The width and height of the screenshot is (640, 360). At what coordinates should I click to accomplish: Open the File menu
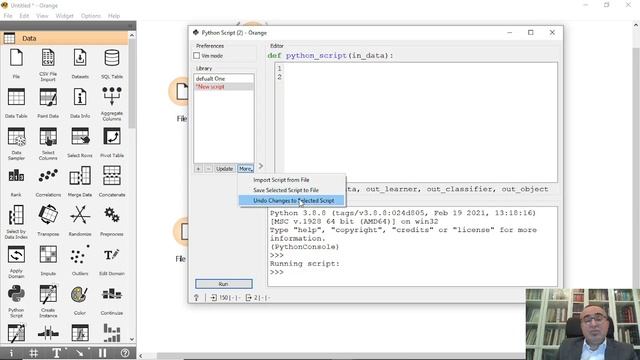pos(8,16)
